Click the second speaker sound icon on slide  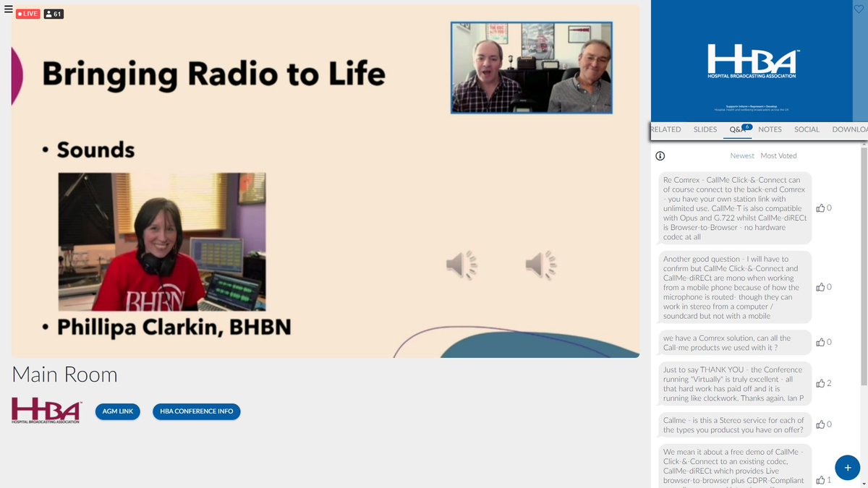pyautogui.click(x=541, y=265)
